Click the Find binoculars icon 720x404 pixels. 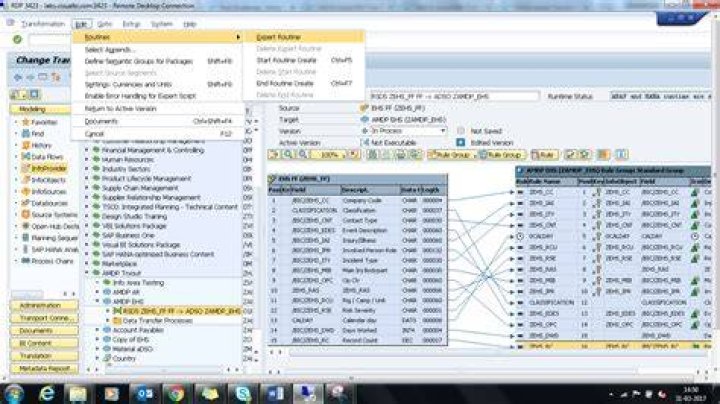[x=26, y=134]
